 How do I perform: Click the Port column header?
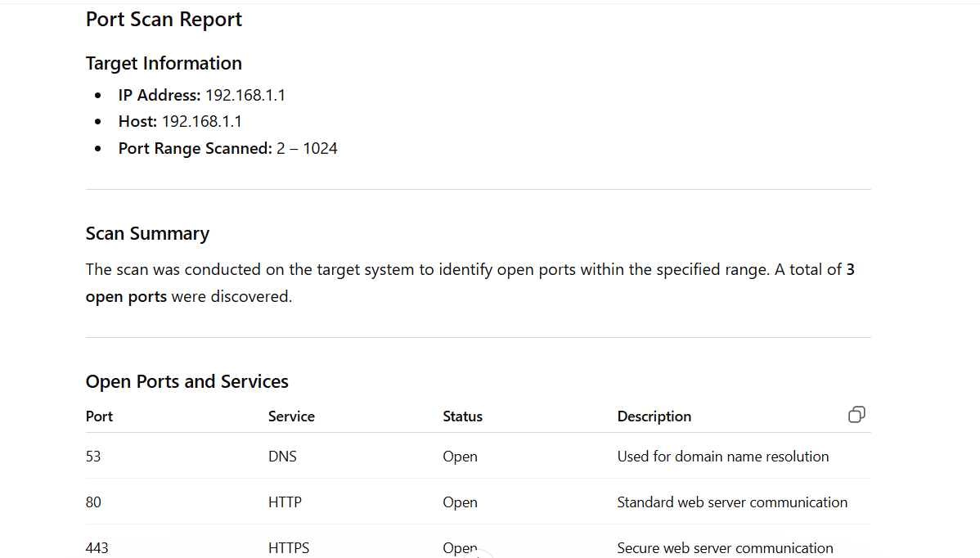99,416
